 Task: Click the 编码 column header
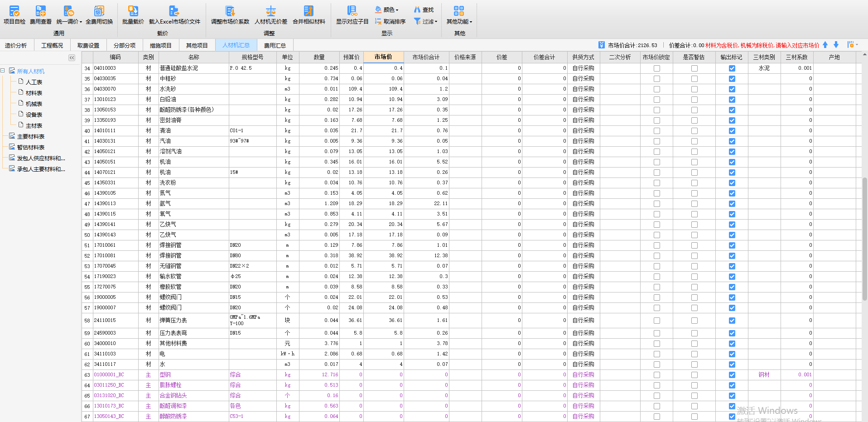tap(116, 57)
